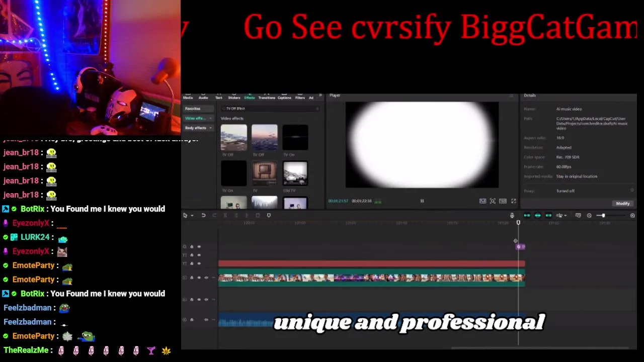Hide the main video track
The image size is (644, 362).
(x=199, y=278)
